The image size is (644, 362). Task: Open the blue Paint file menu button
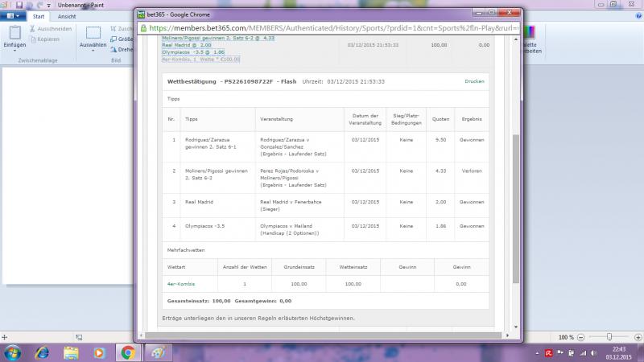tap(13, 16)
